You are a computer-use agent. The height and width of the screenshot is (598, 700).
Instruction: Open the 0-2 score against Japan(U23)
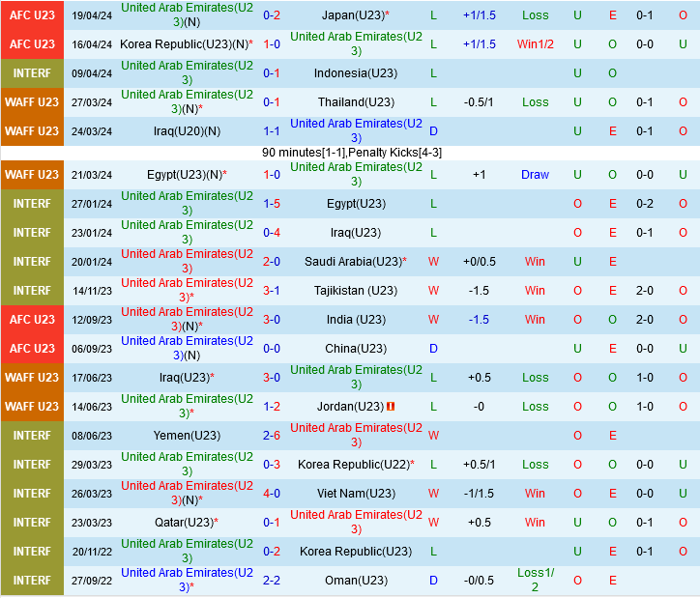click(x=272, y=15)
